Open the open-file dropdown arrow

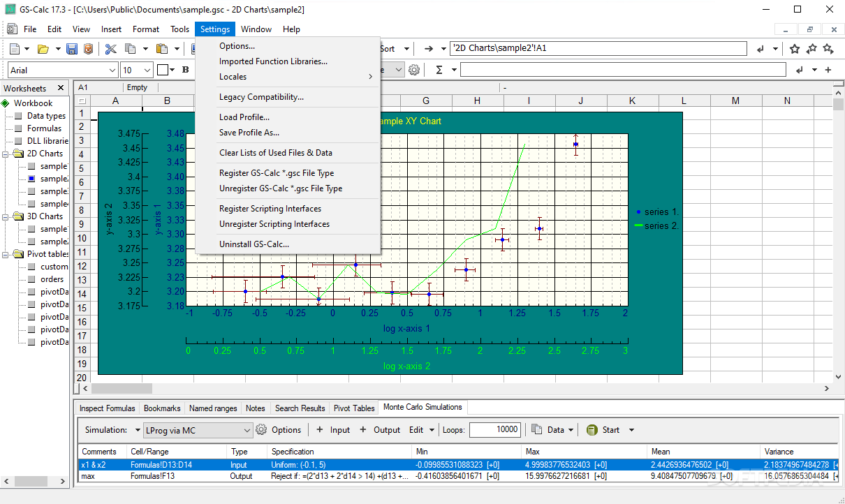[57, 49]
